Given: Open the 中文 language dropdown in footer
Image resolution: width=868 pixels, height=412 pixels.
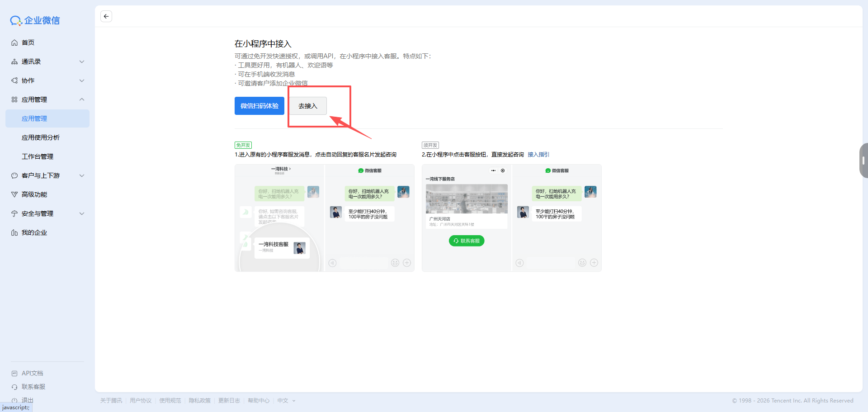Looking at the screenshot, I should (286, 401).
